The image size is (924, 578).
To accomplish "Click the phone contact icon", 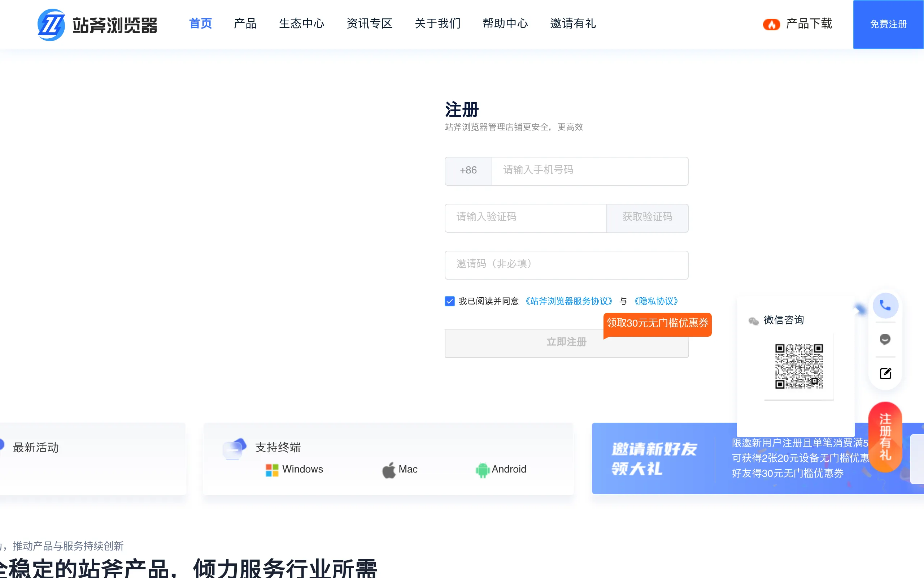I will coord(885,306).
